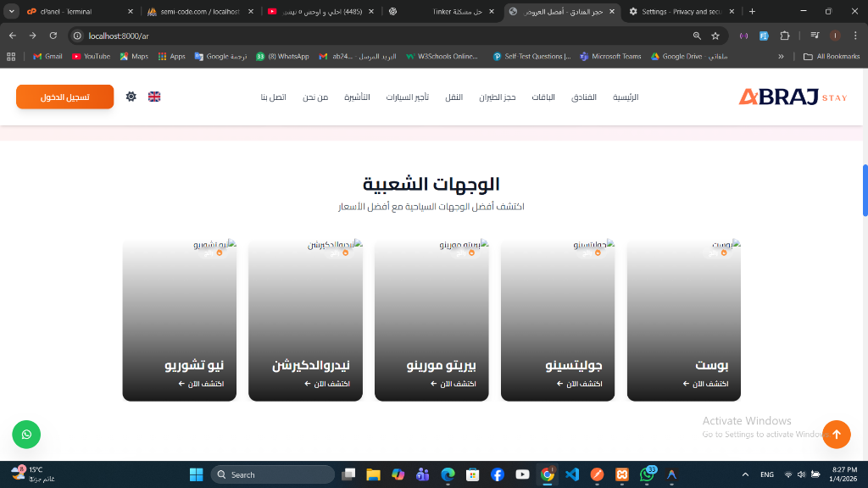Open the browser extensions puzzle icon

tap(784, 36)
